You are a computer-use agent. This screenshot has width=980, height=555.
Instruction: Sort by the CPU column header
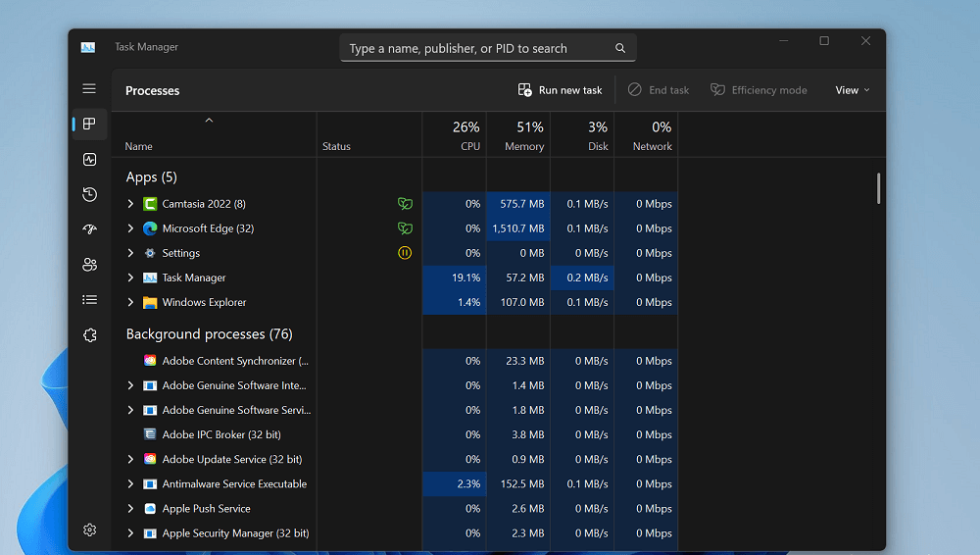(x=455, y=134)
